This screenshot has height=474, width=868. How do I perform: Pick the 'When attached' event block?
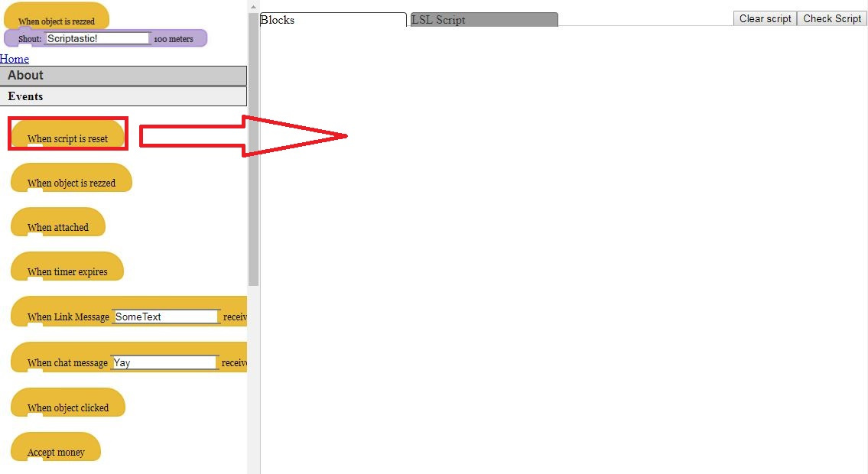click(x=58, y=222)
